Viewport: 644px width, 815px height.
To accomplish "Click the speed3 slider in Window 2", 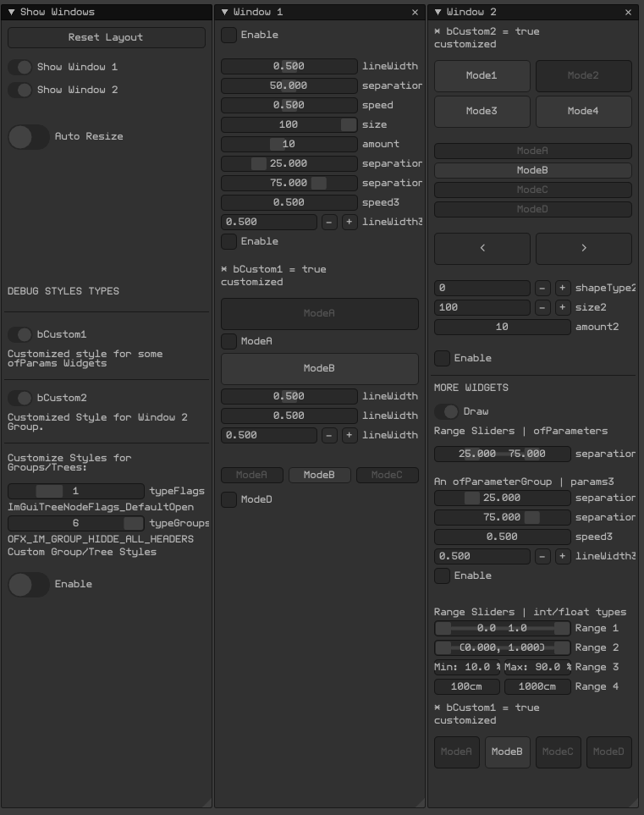I will 502,537.
